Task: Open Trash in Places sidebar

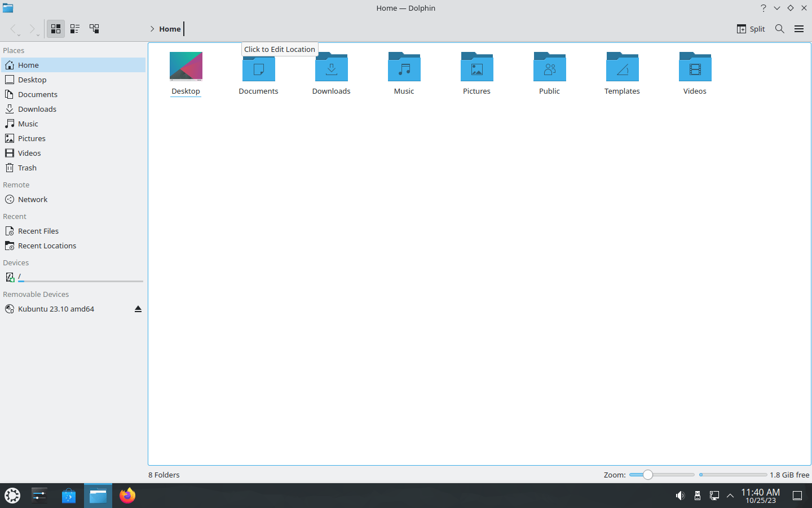Action: click(73, 168)
